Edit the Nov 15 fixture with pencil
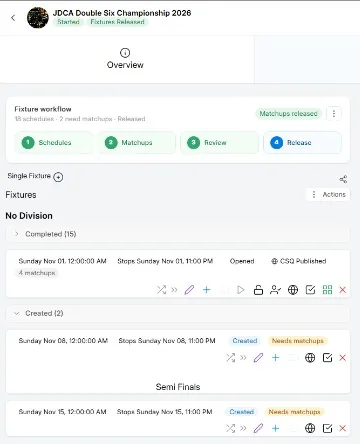Image resolution: width=360 pixels, height=444 pixels. (x=258, y=428)
